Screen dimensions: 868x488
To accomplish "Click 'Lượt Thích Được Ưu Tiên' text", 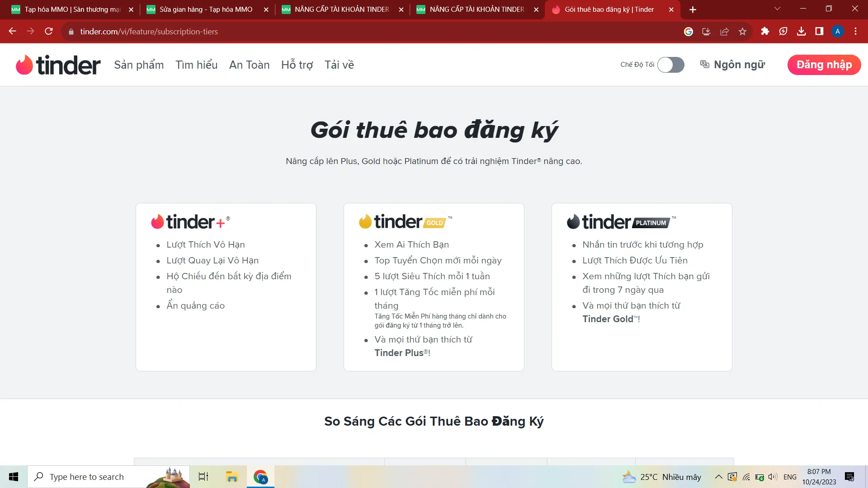I will [635, 260].
